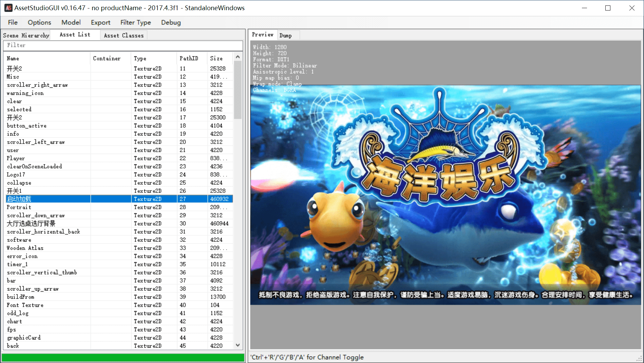Screen dimensions: 644x363
Task: Open the Export menu
Action: pos(100,22)
